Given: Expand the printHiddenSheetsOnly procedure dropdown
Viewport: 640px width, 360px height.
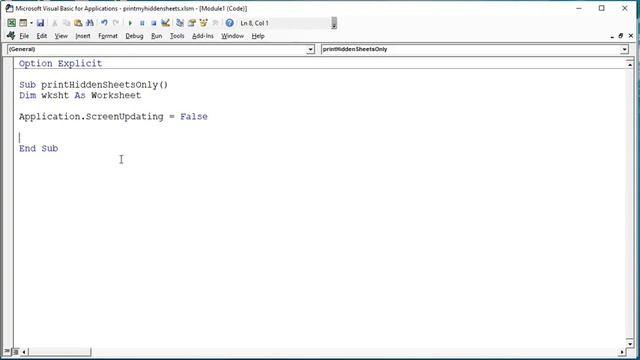Looking at the screenshot, I should (x=624, y=49).
